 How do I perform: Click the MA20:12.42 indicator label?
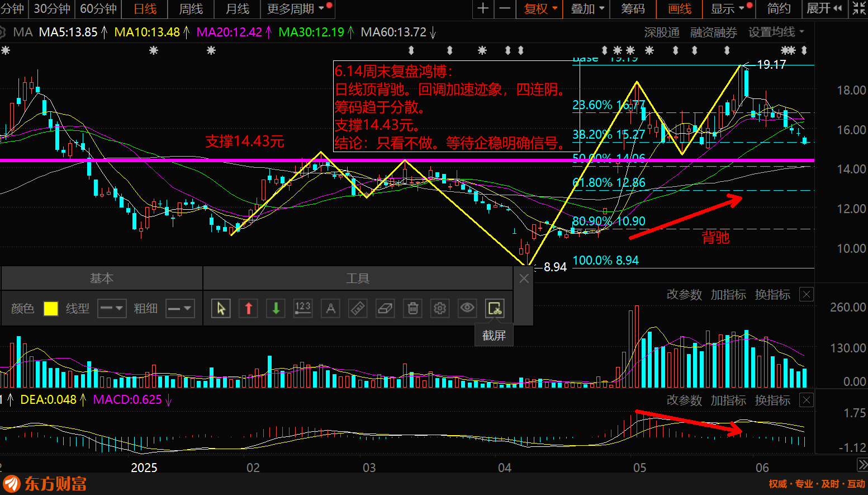tap(229, 32)
